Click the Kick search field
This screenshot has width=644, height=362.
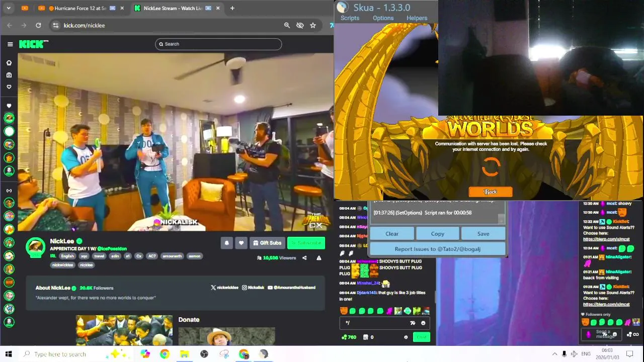coord(218,44)
